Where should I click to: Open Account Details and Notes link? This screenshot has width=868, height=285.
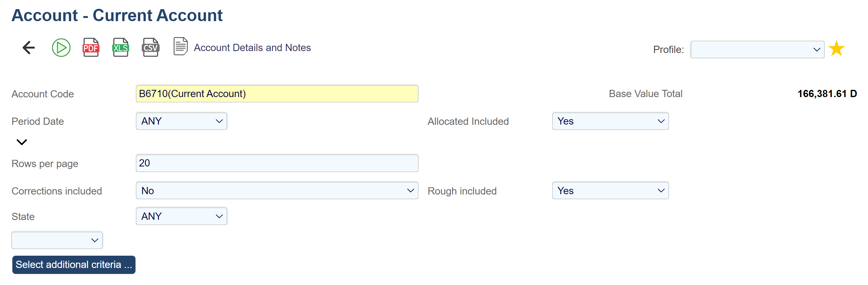tap(252, 47)
